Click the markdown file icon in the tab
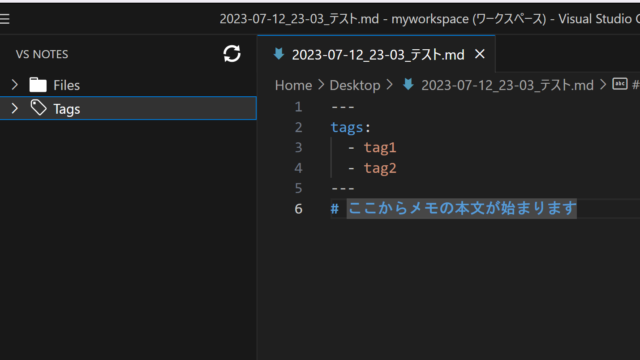The height and width of the screenshot is (360, 640). point(279,54)
